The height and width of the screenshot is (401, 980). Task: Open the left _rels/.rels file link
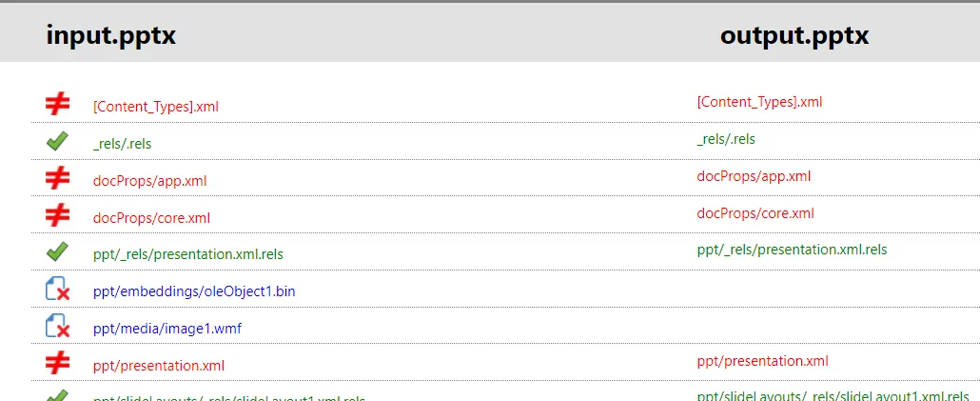click(122, 144)
